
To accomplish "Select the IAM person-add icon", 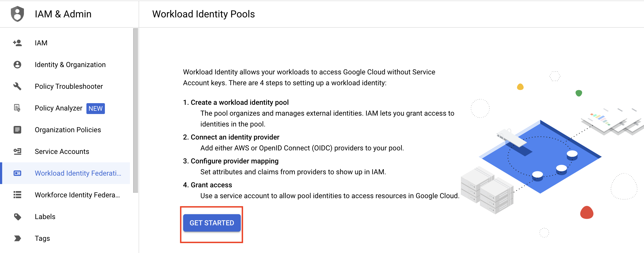I will click(x=17, y=43).
